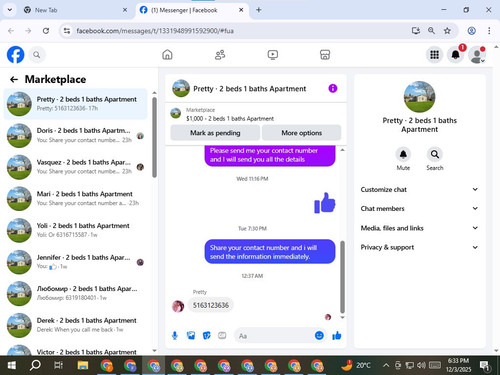Click the chat messages scrollbar
The width and height of the screenshot is (500, 375).
[x=342, y=277]
